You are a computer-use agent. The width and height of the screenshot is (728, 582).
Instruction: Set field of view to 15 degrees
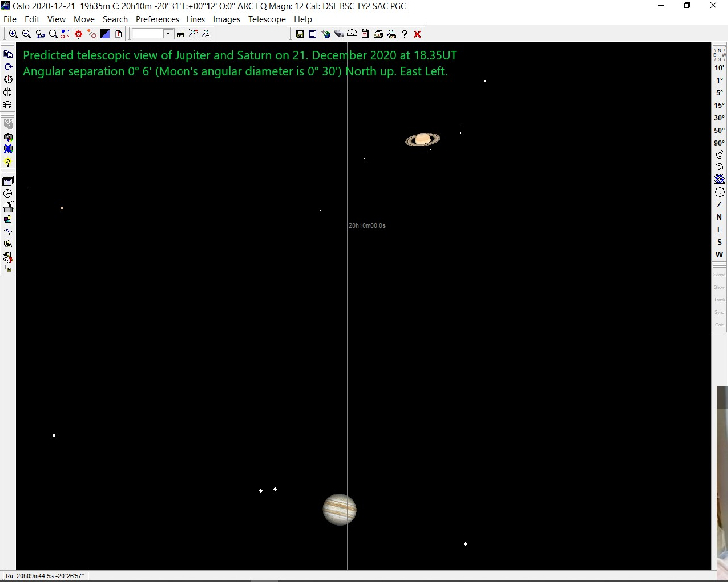click(719, 105)
